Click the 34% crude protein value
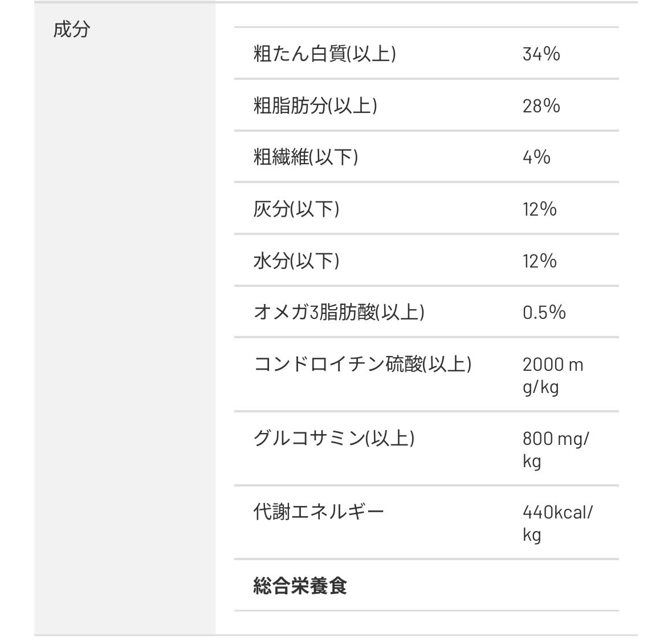Image resolution: width=672 pixels, height=644 pixels. (x=541, y=54)
